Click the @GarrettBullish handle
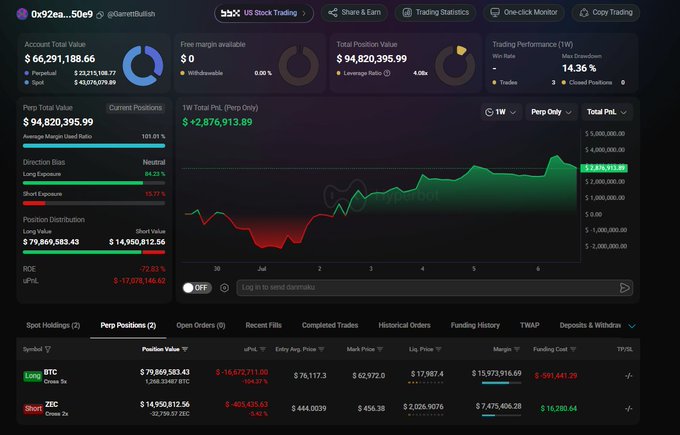This screenshot has height=435, width=680. [131, 14]
